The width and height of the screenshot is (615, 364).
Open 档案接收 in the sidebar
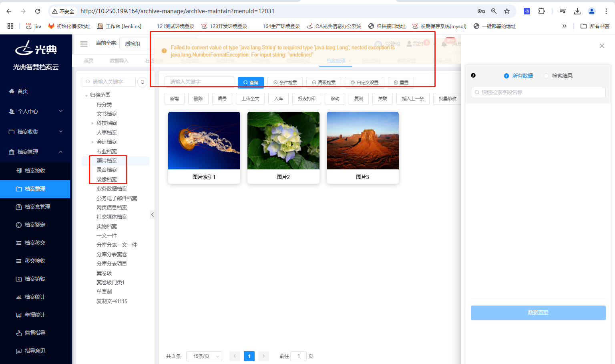(x=35, y=171)
